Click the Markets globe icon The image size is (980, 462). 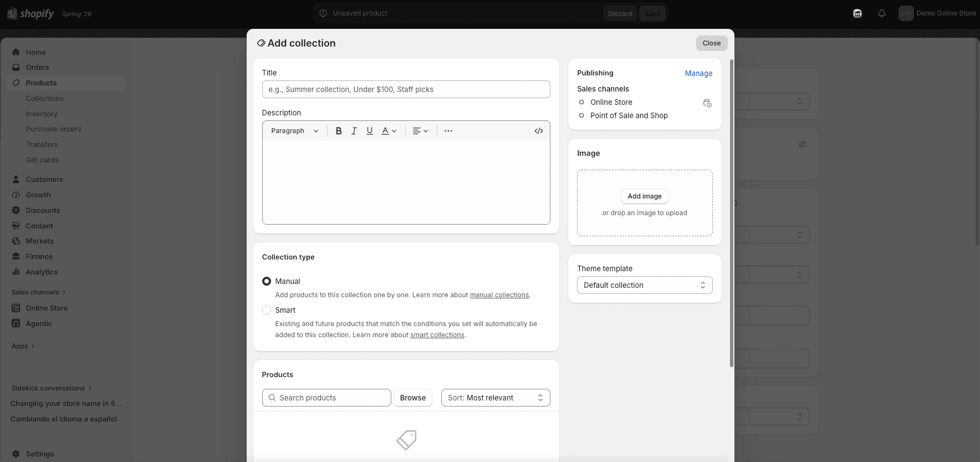pyautogui.click(x=16, y=241)
